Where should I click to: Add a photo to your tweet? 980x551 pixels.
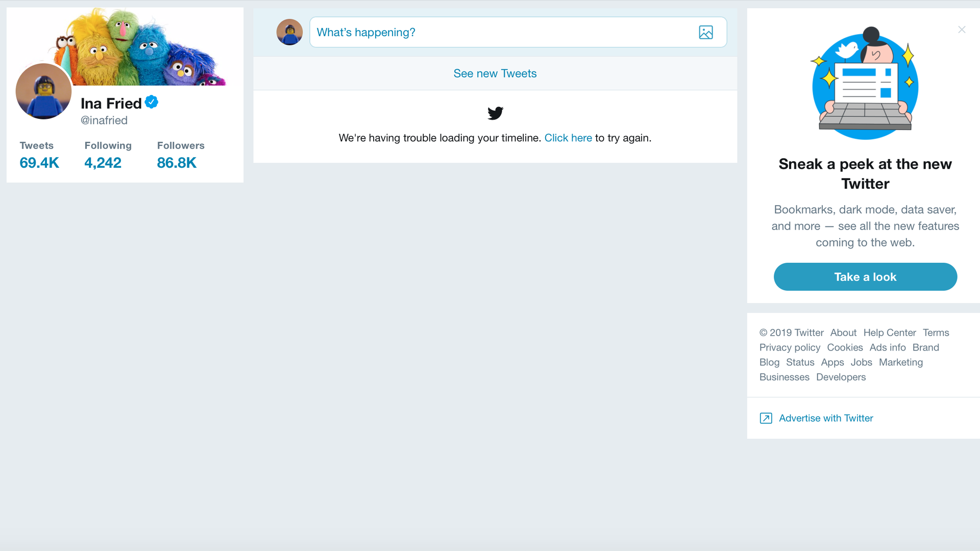705,32
